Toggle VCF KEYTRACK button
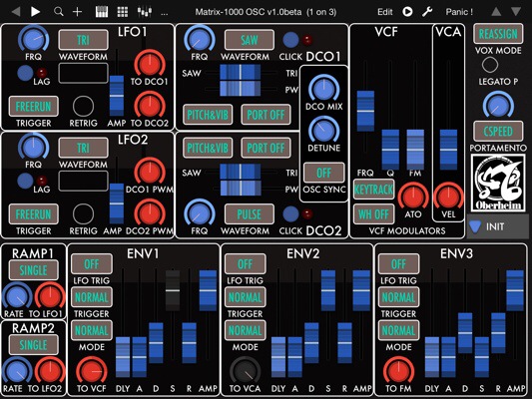The height and width of the screenshot is (399, 532). tap(373, 190)
